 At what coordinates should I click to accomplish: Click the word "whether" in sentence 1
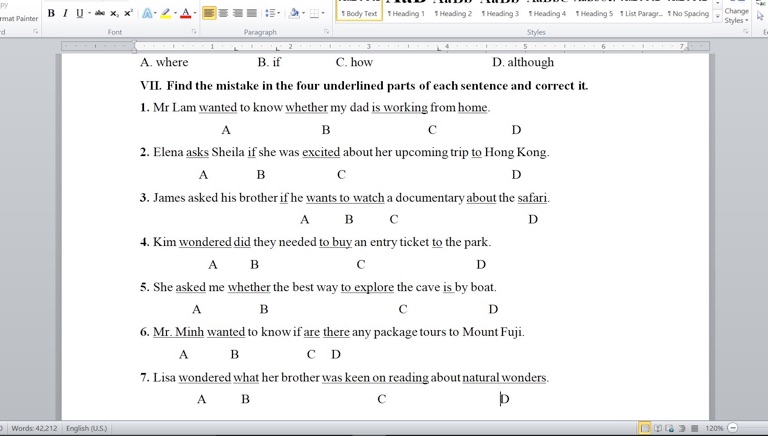tap(307, 107)
